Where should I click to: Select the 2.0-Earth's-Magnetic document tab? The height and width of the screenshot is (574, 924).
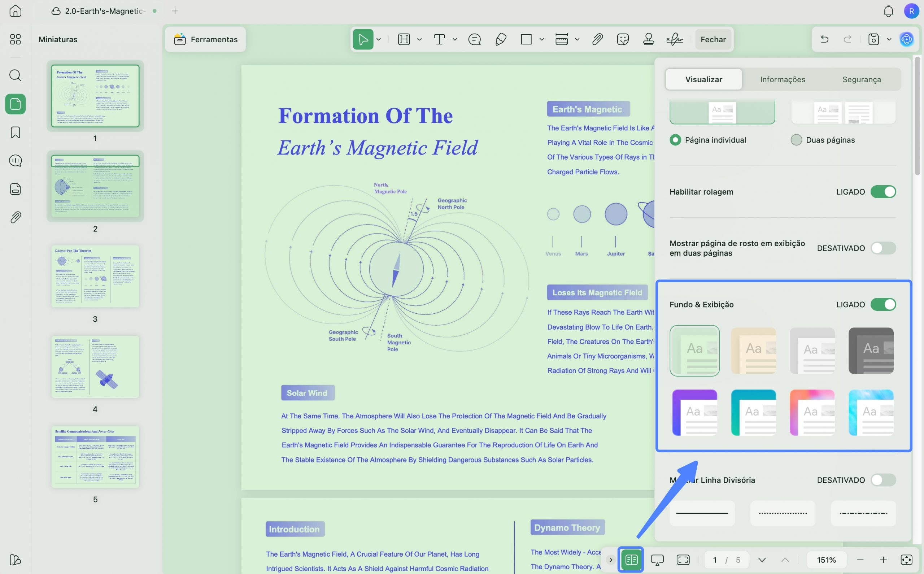[104, 11]
